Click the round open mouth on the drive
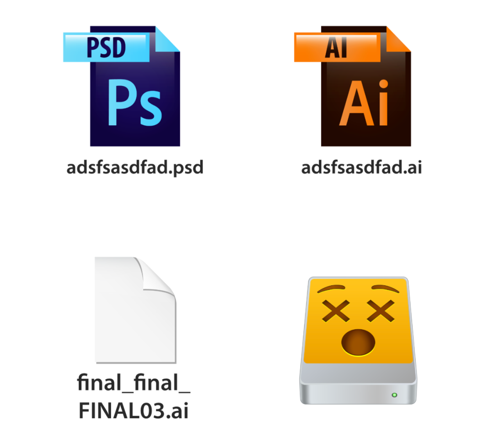The image size is (494, 448). (358, 342)
